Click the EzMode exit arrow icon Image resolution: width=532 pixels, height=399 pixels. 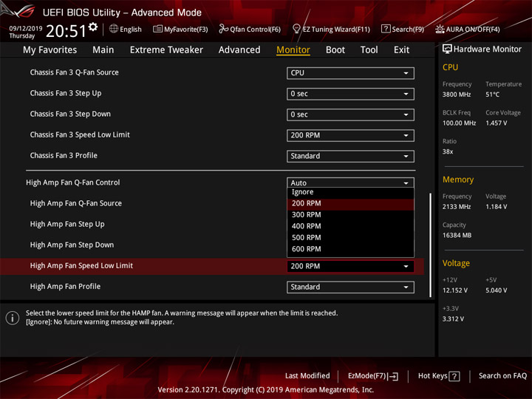(x=394, y=376)
